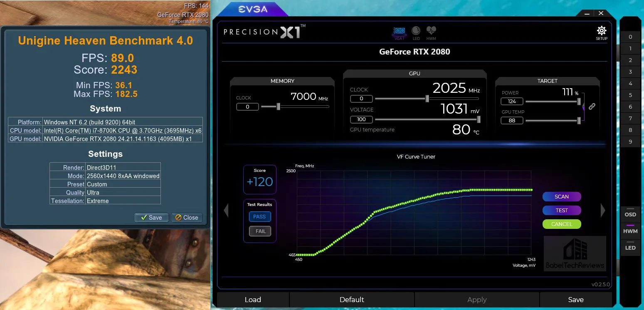Select profile slot 6

tap(630, 107)
